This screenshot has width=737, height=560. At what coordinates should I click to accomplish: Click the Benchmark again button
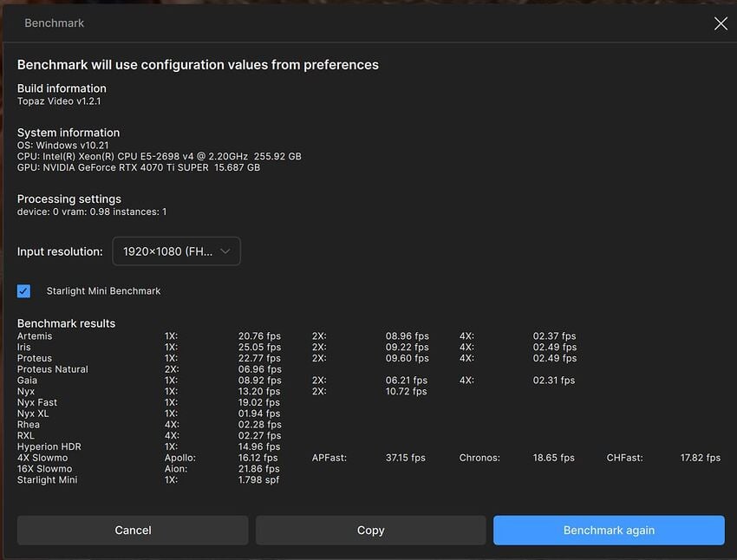point(609,530)
